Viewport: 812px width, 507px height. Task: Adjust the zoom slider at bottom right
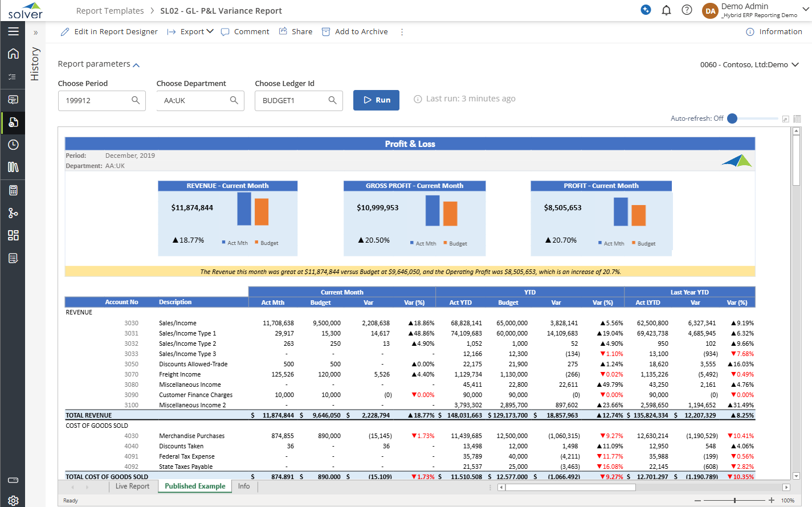pyautogui.click(x=735, y=500)
